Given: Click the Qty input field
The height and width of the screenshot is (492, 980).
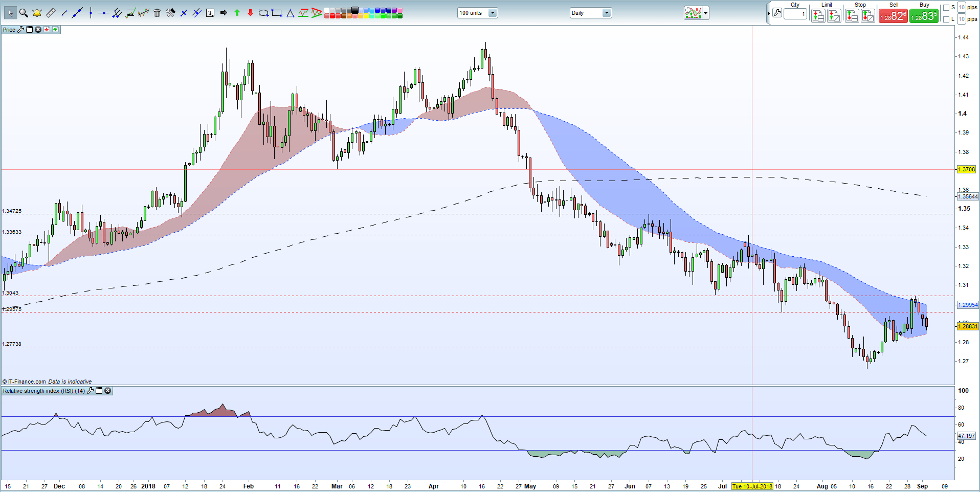Looking at the screenshot, I should pyautogui.click(x=795, y=14).
